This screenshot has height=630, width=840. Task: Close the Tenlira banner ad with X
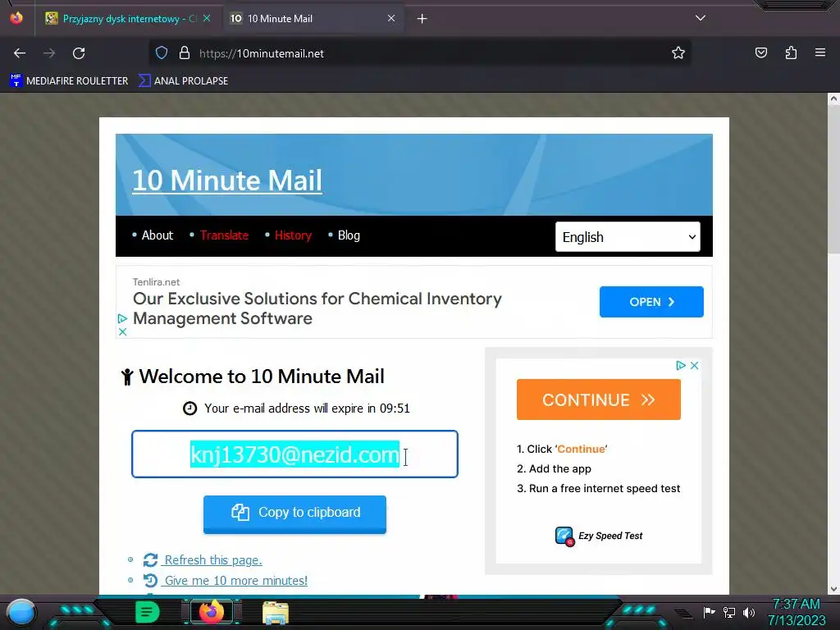(122, 332)
